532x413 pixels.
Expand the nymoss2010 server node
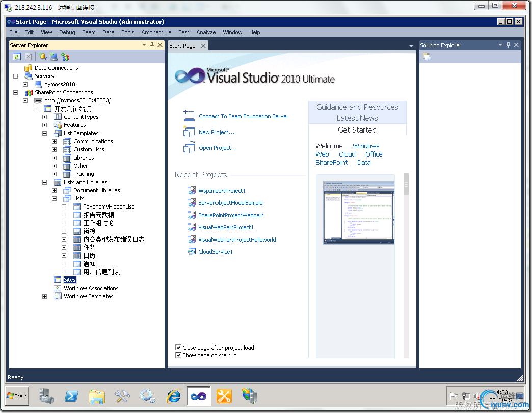pyautogui.click(x=25, y=84)
